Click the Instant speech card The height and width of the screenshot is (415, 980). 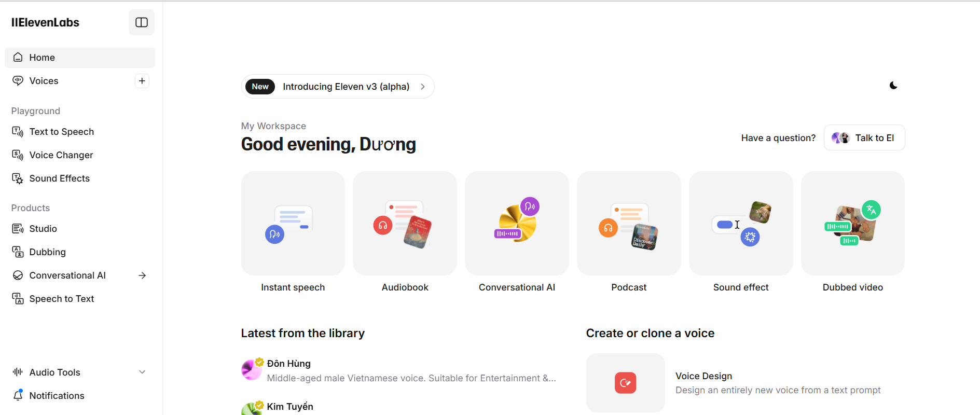pos(293,224)
